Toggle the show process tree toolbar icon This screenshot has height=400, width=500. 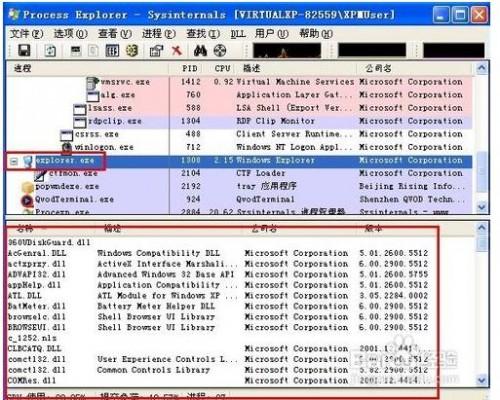point(94,51)
